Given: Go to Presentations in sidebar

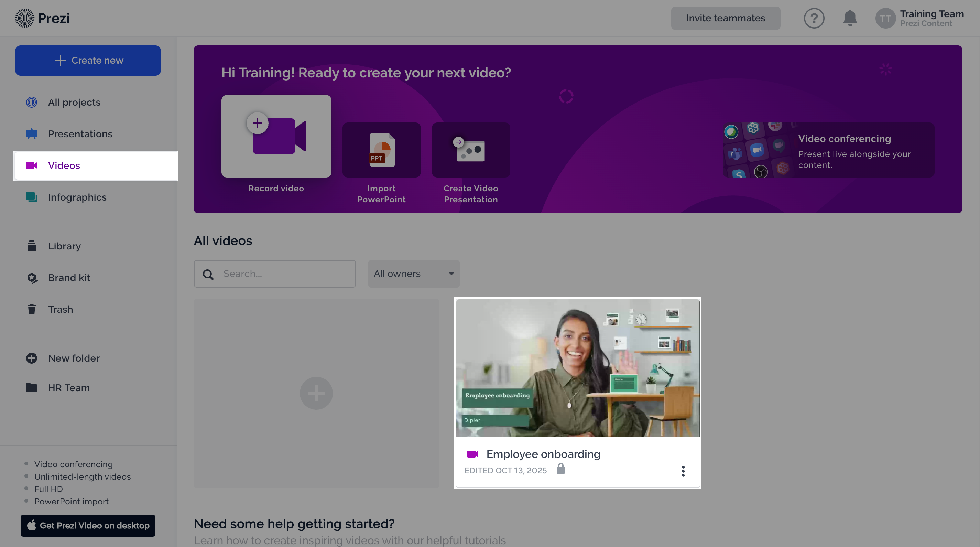Looking at the screenshot, I should click(80, 134).
